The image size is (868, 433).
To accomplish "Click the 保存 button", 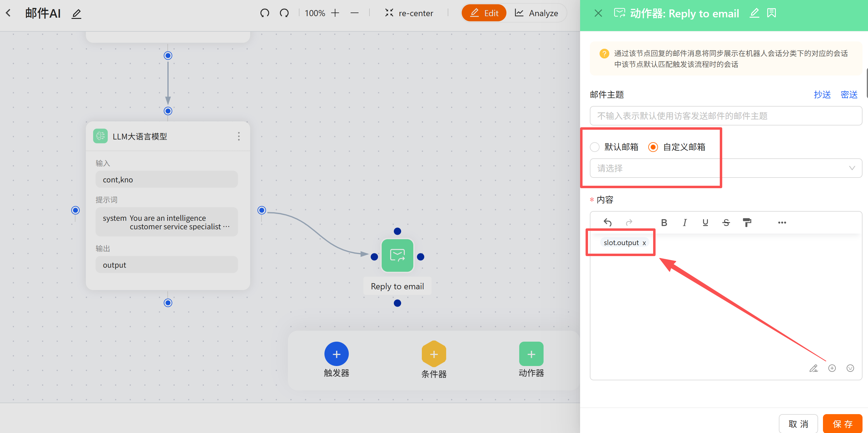I will point(842,424).
